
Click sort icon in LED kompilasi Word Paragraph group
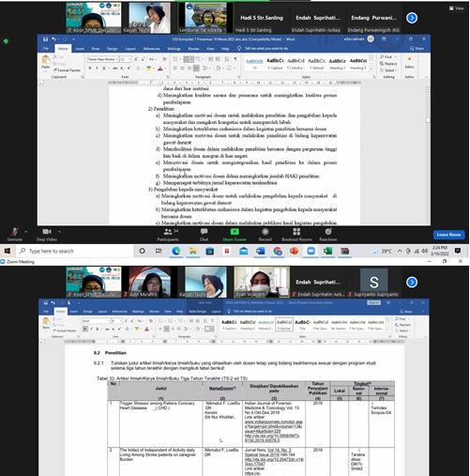pos(226,59)
